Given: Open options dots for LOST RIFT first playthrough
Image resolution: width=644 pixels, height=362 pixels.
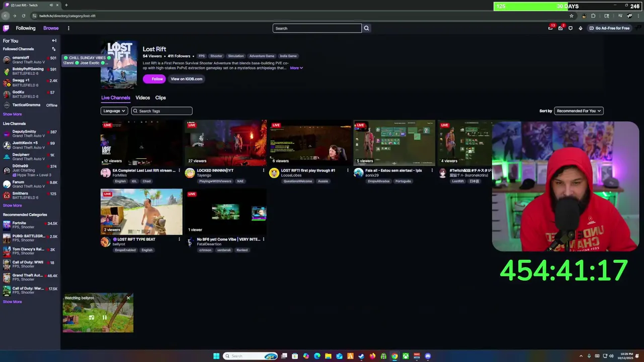Looking at the screenshot, I should (x=348, y=170).
